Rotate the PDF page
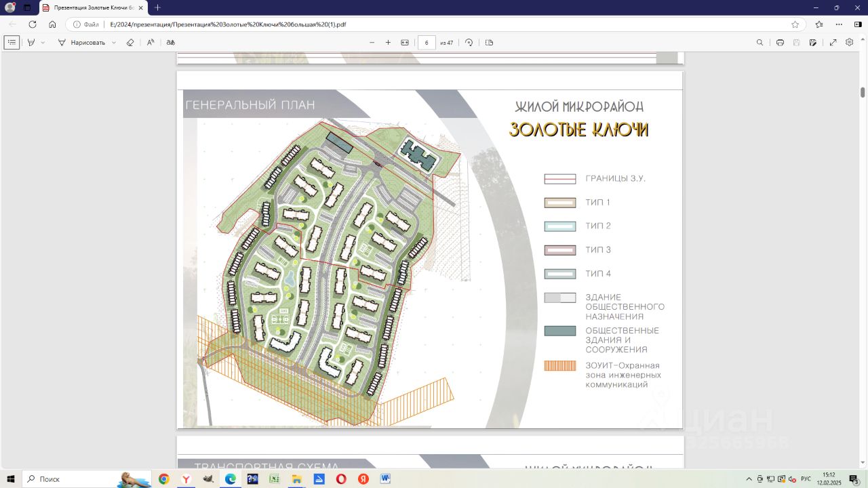The width and height of the screenshot is (868, 488). point(469,42)
